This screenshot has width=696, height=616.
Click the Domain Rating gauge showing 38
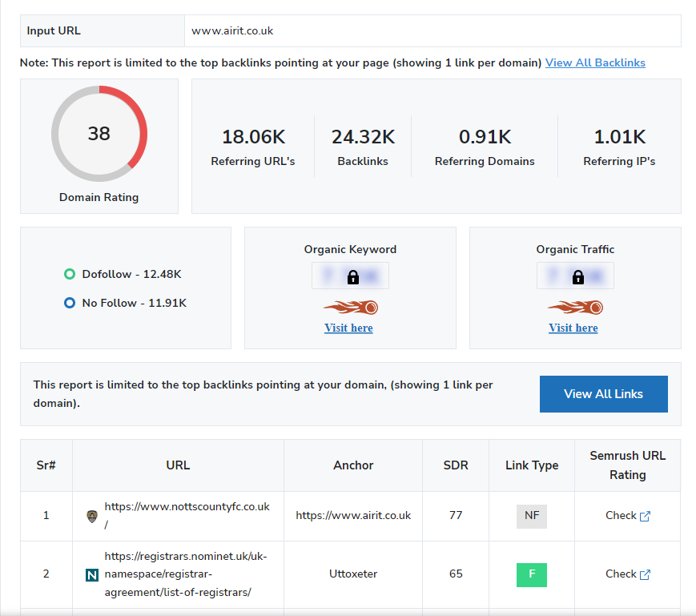(x=99, y=134)
